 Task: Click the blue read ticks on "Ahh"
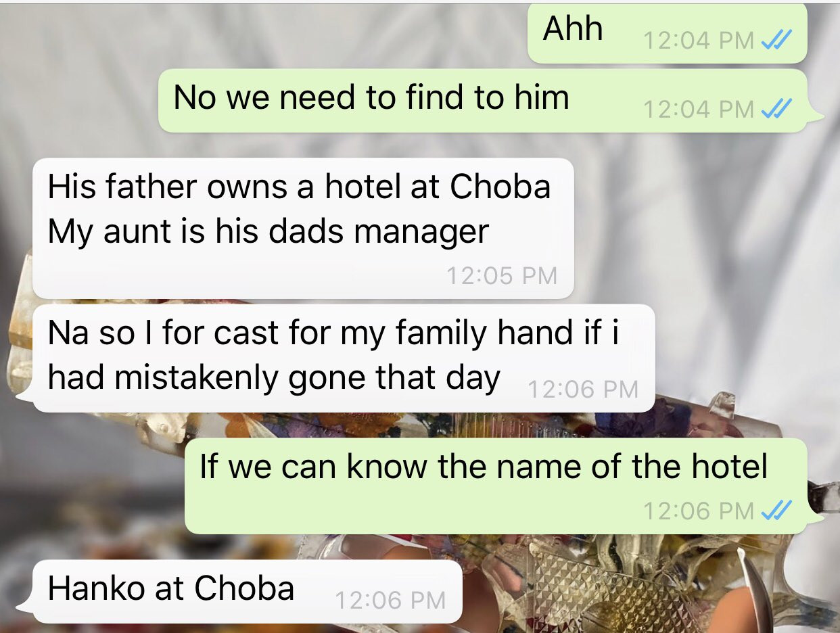(x=775, y=41)
